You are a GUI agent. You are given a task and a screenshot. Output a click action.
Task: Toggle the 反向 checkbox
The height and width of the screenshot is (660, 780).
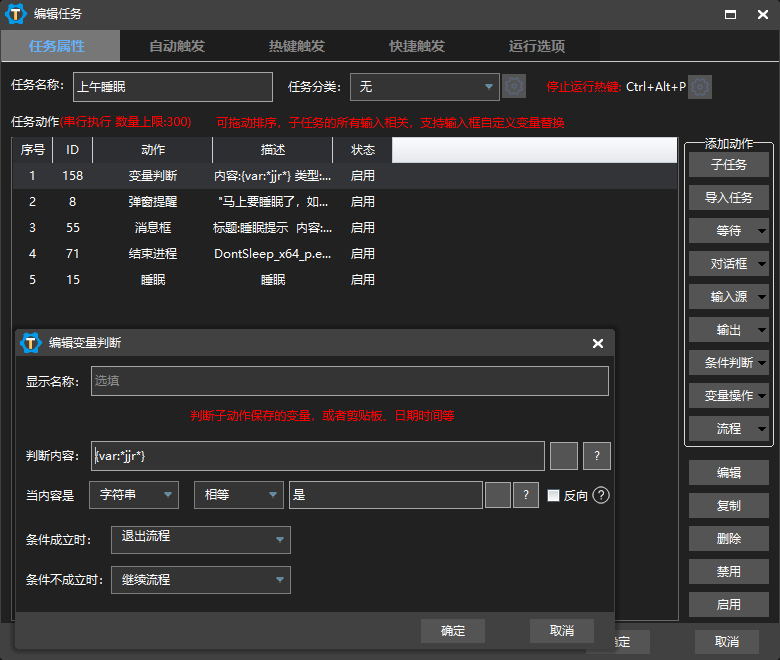coord(554,495)
